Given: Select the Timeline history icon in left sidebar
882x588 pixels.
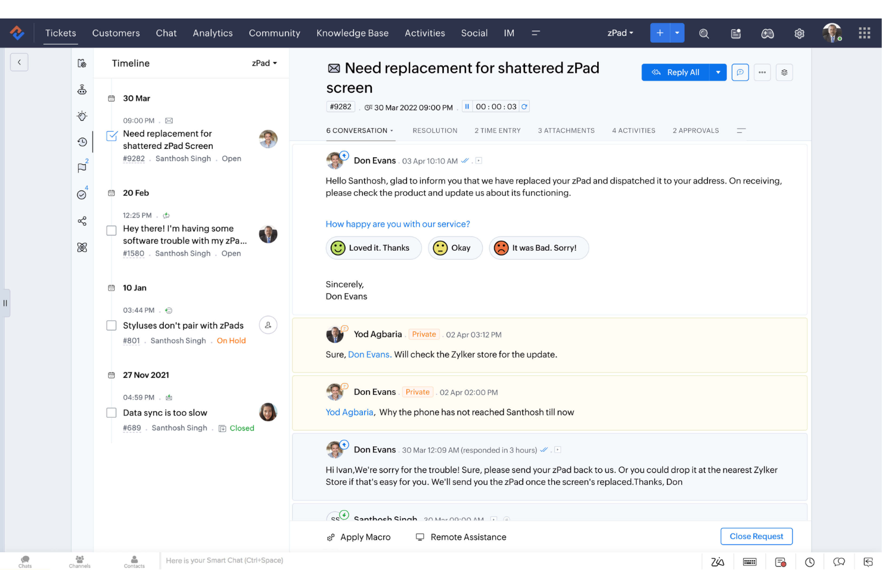Looking at the screenshot, I should pos(82,142).
